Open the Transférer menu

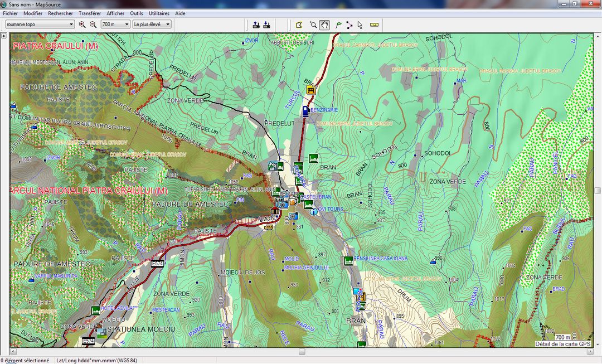[90, 13]
